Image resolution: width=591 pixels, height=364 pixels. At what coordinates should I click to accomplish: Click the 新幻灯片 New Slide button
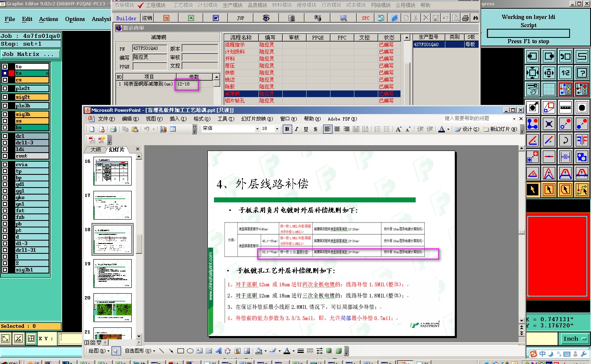coord(500,129)
